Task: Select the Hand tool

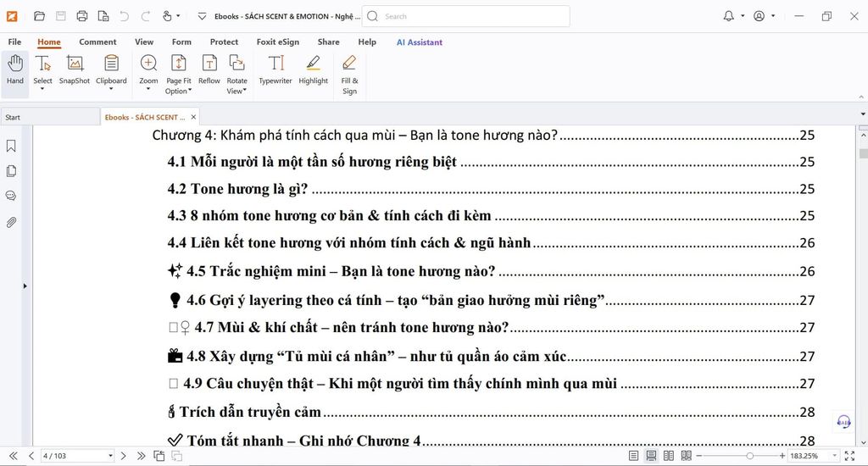Action: pos(15,69)
